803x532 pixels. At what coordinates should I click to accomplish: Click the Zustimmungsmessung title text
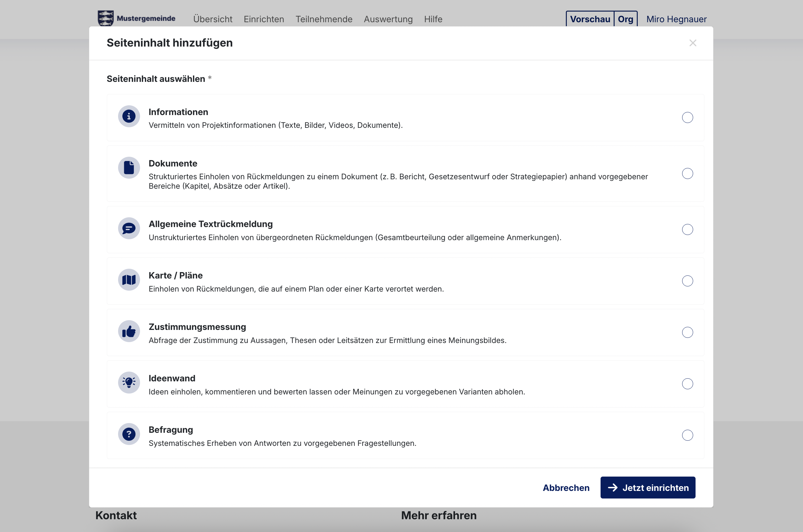[x=198, y=327]
